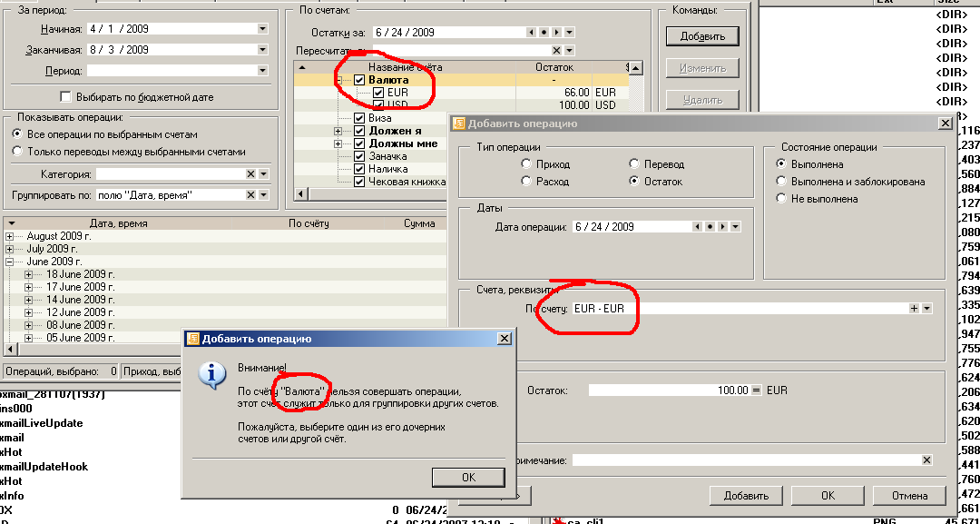This screenshot has height=524, width=980.
Task: Expand the August 2009 tree group
Action: [10, 236]
